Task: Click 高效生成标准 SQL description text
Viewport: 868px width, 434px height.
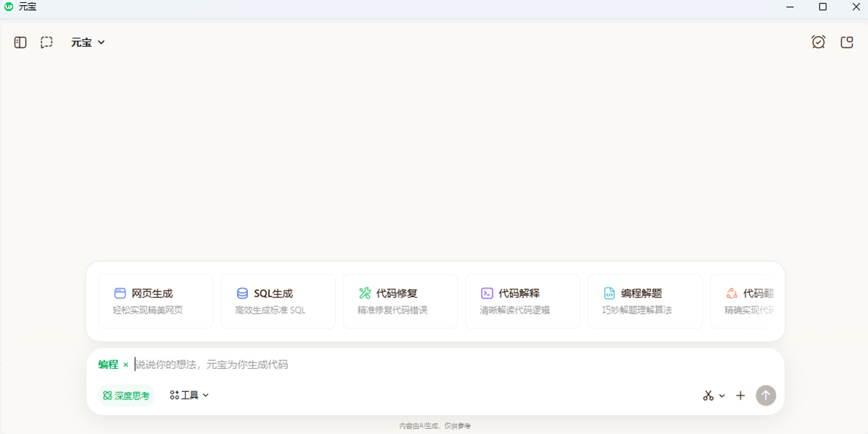Action: tap(271, 310)
